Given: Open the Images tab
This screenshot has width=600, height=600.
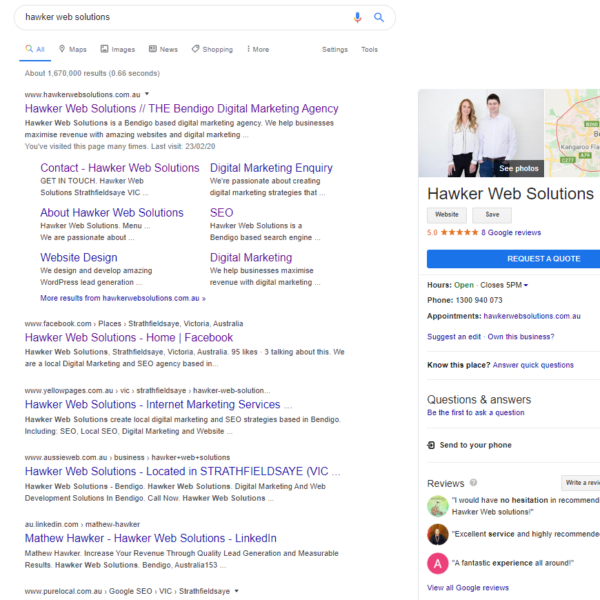Looking at the screenshot, I should pos(118,49).
